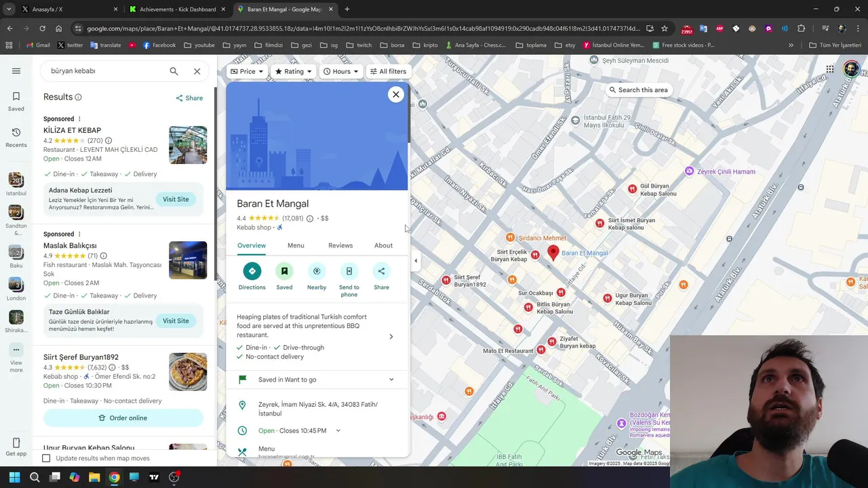Open the Price filter dropdown
Viewport: 868px width, 488px height.
click(246, 71)
